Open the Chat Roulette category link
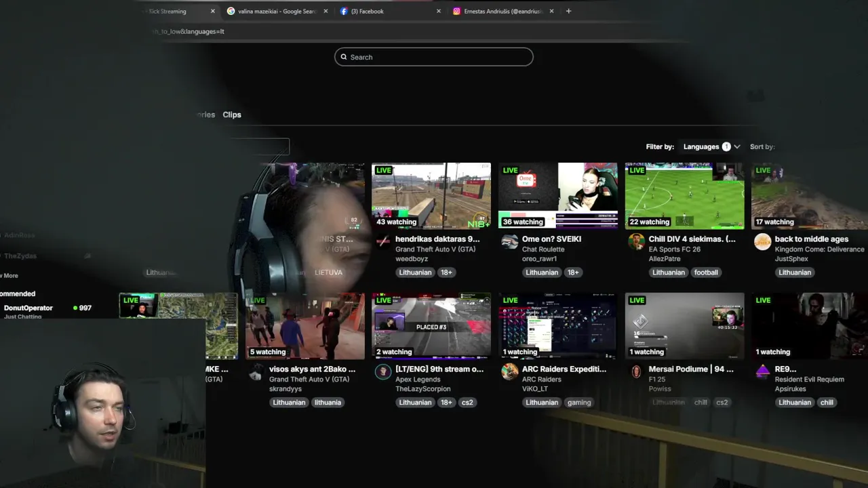The image size is (868, 488). pos(543,249)
